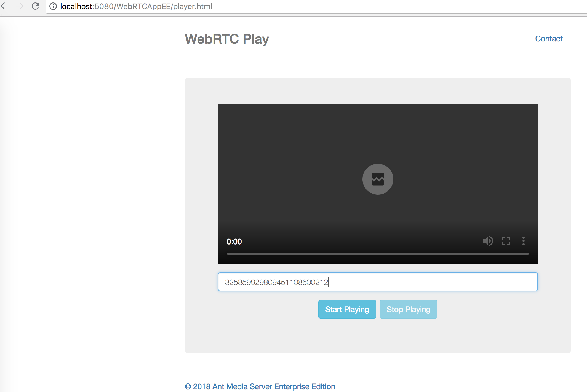This screenshot has height=392, width=587.
Task: Click the broken image placeholder in the video
Action: tap(378, 179)
